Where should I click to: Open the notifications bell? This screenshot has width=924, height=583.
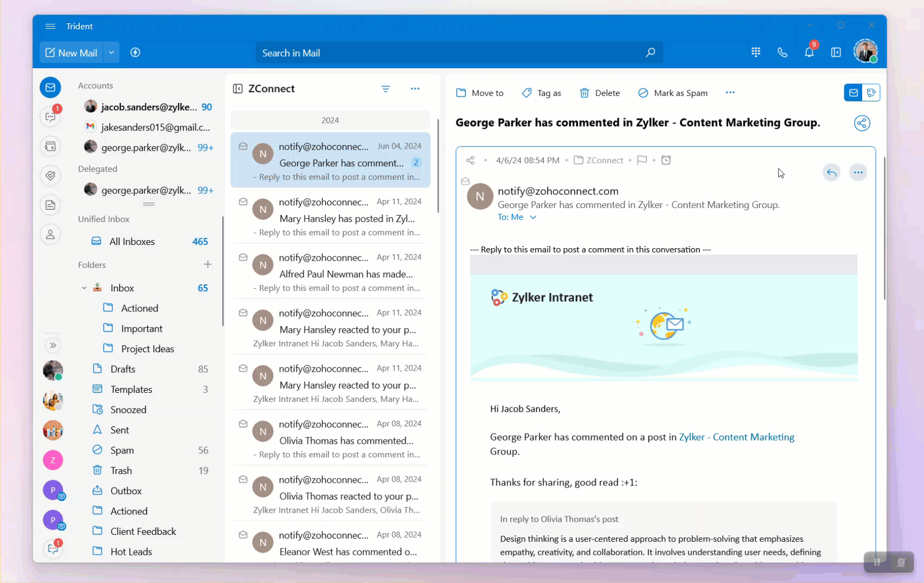click(809, 52)
